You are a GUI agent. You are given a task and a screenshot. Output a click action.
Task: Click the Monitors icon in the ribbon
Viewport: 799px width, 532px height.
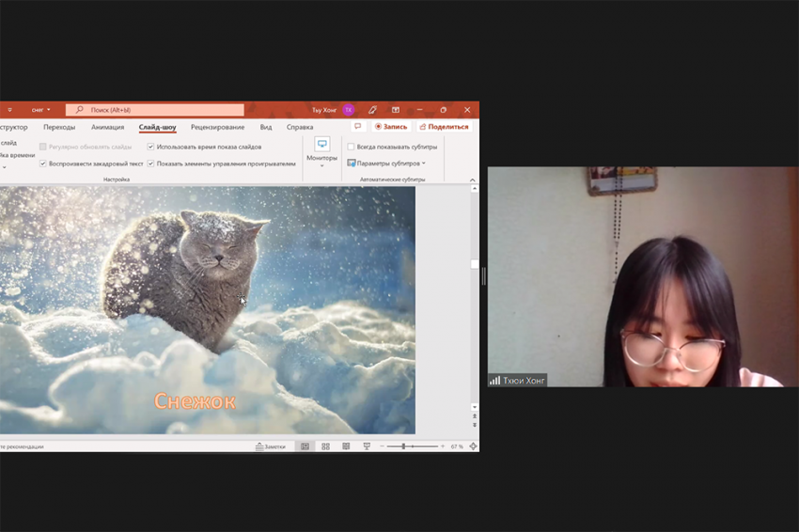[321, 145]
